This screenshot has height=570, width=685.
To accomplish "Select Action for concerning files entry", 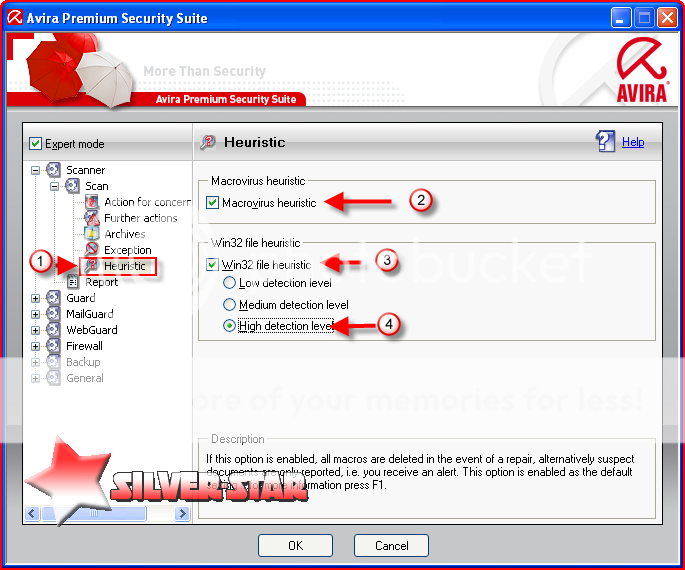I will point(148,202).
